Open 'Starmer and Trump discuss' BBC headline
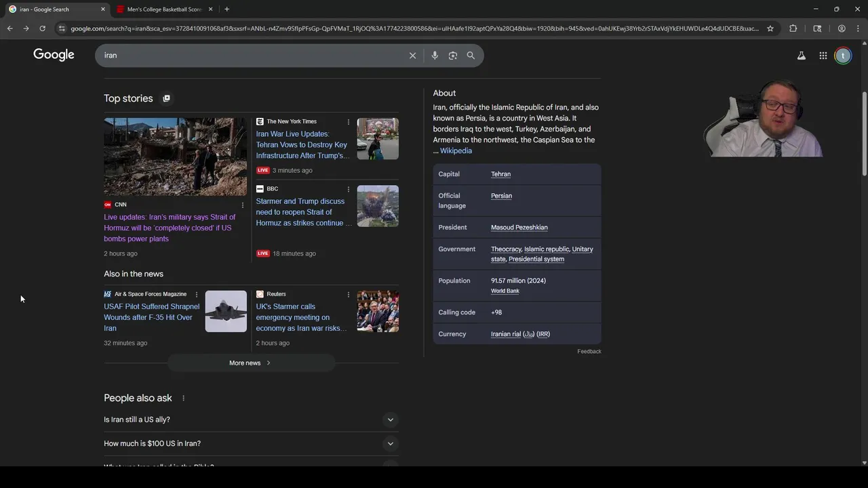The height and width of the screenshot is (488, 868). tap(303, 212)
